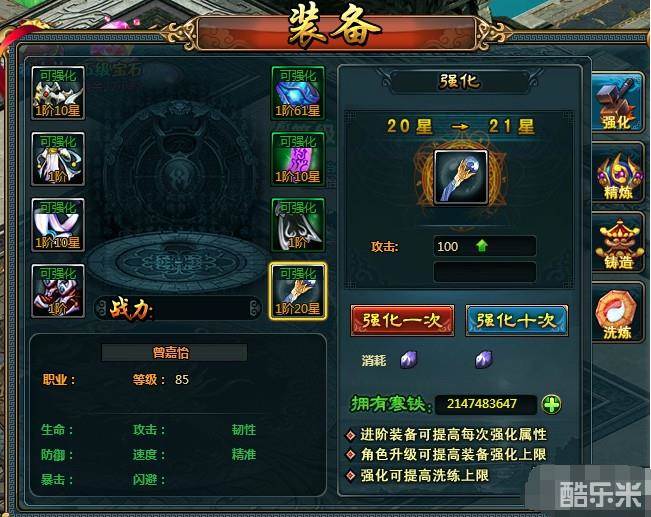Add more 寒铁 with green plus button
This screenshot has height=517, width=651.
(551, 404)
